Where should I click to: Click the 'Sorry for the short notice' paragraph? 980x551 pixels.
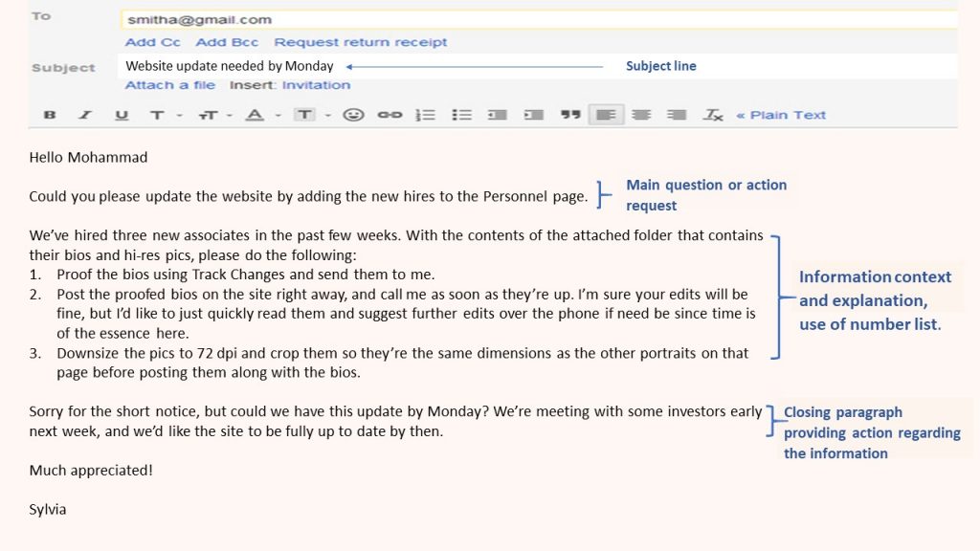point(395,422)
